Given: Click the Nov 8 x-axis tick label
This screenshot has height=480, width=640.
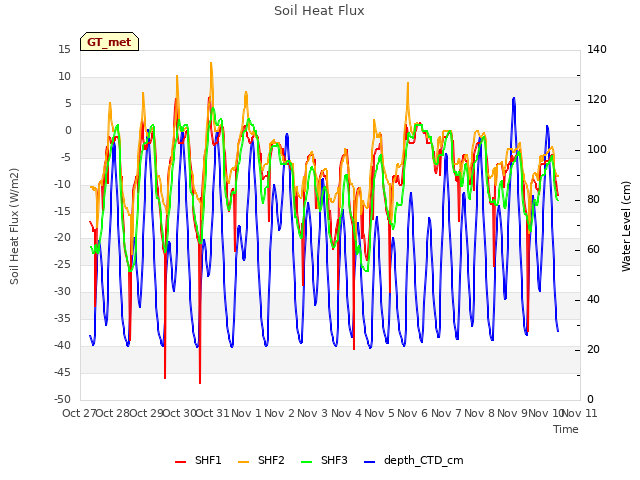Looking at the screenshot, I should click(x=480, y=413).
